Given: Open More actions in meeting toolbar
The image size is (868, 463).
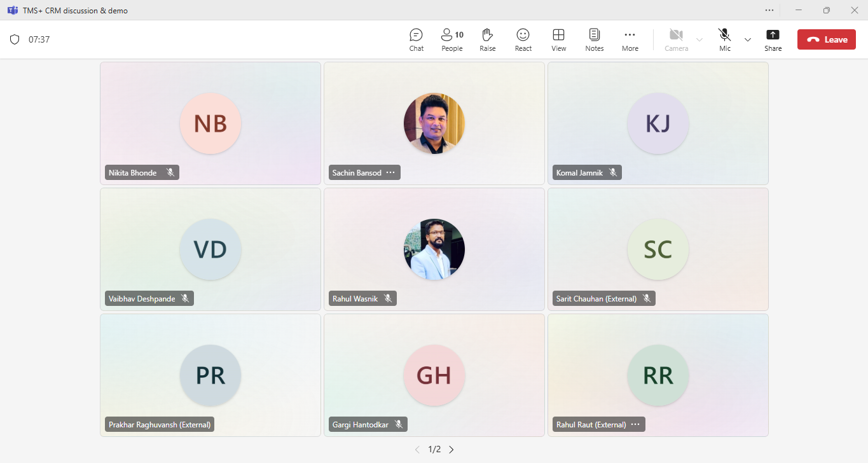Looking at the screenshot, I should pyautogui.click(x=630, y=39).
